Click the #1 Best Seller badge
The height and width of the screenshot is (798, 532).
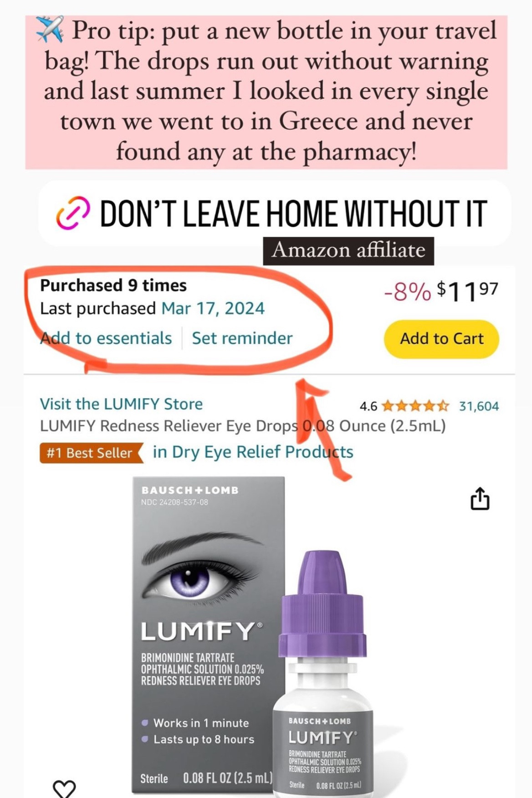click(91, 453)
